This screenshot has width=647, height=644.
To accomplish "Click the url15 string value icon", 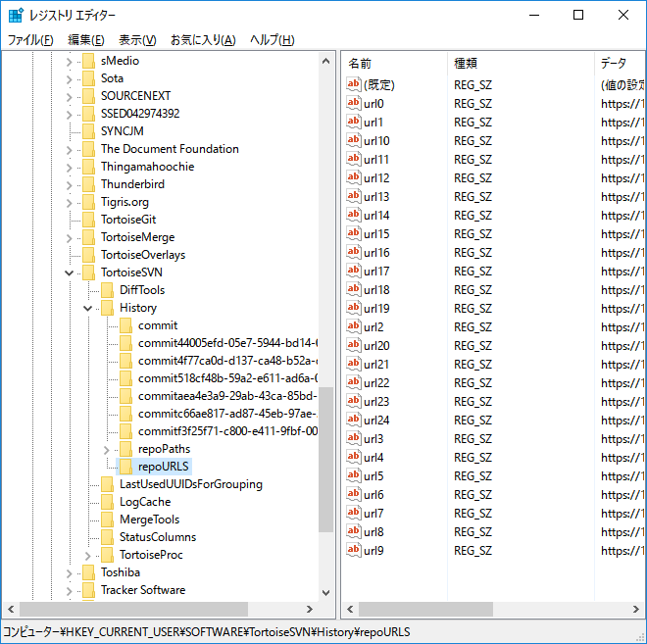I will 353,233.
